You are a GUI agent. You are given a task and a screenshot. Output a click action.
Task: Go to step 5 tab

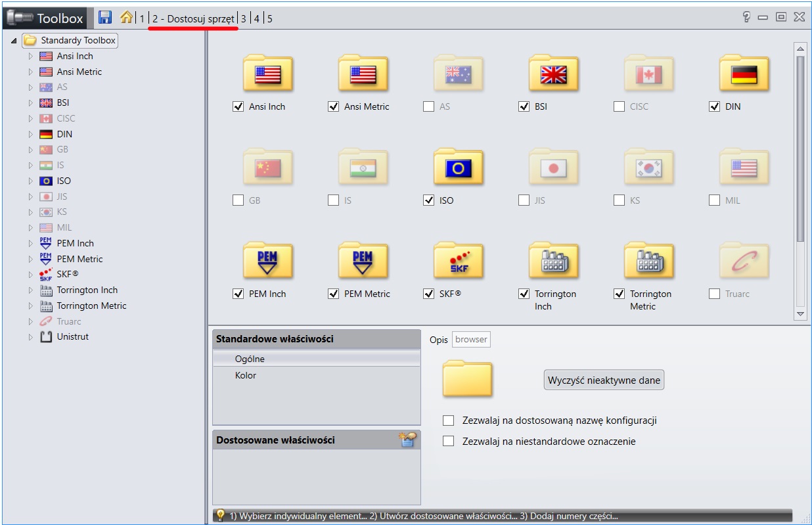click(270, 18)
